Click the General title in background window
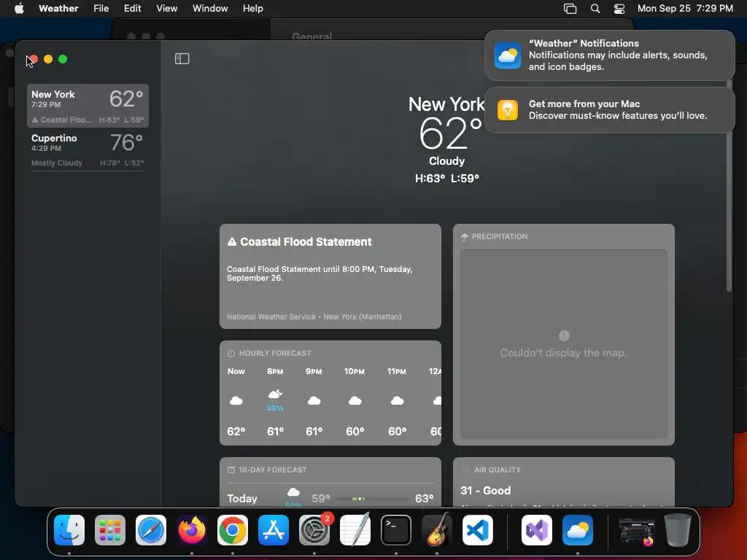Image resolution: width=747 pixels, height=560 pixels. [312, 36]
